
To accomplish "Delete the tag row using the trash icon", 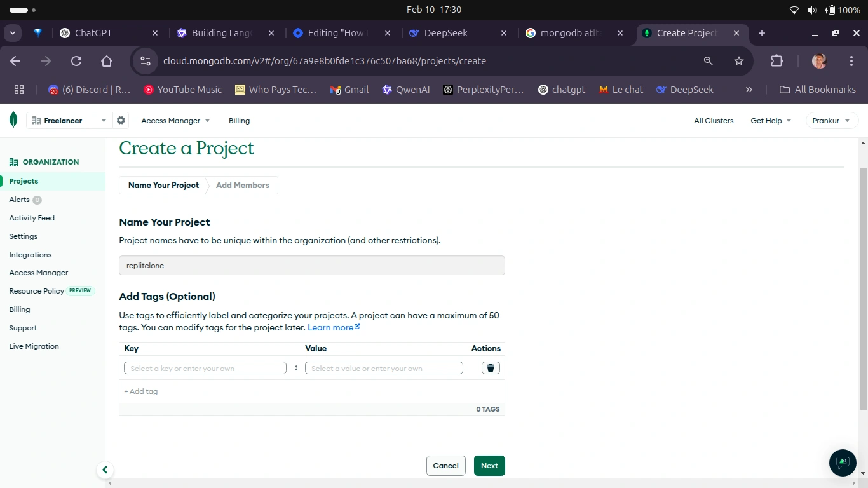I will [x=490, y=368].
